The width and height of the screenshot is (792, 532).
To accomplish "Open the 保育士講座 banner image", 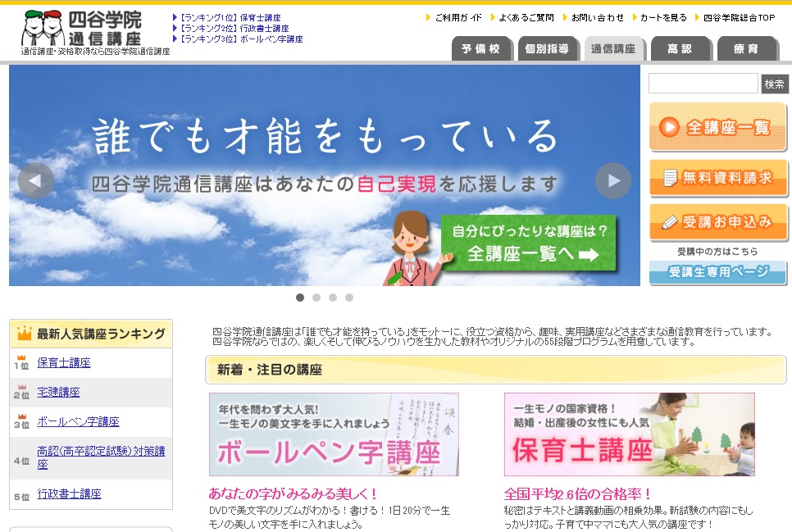I will point(630,434).
